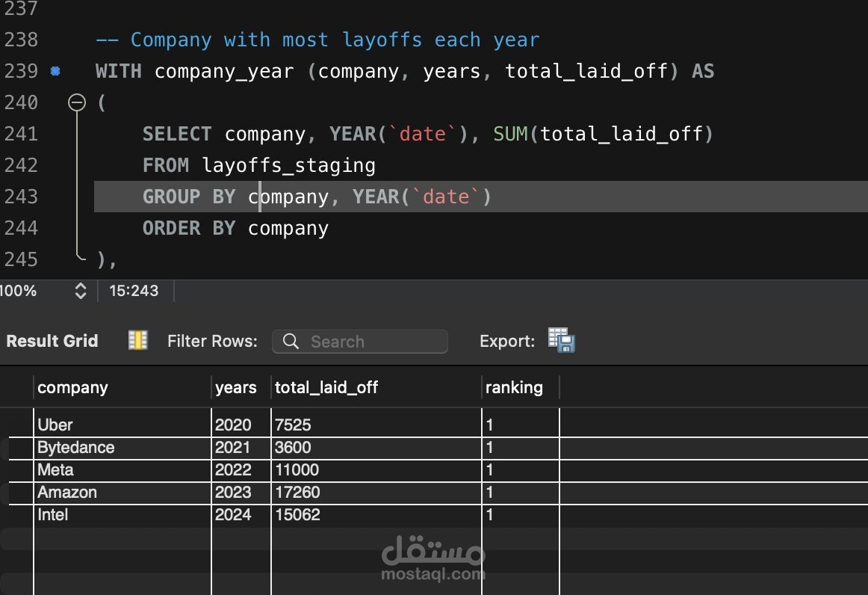The height and width of the screenshot is (595, 868).
Task: Select the 7525 total cell
Action: [x=376, y=425]
